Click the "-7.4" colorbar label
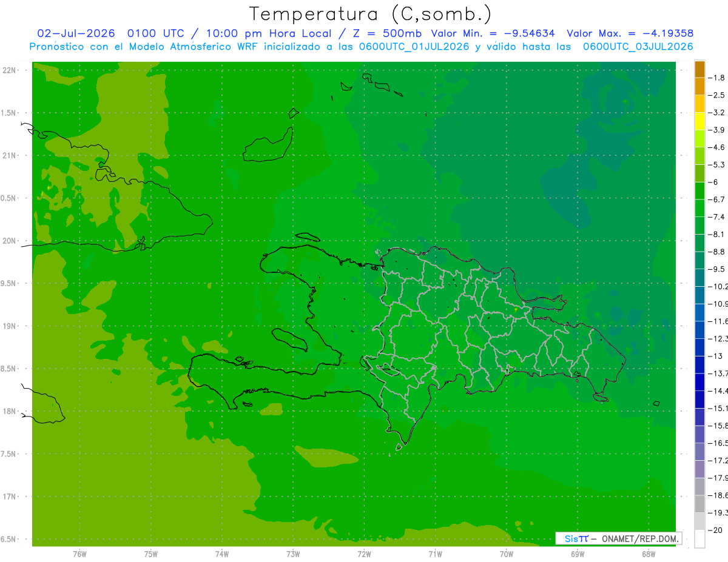Image resolution: width=728 pixels, height=562 pixels. point(716,217)
